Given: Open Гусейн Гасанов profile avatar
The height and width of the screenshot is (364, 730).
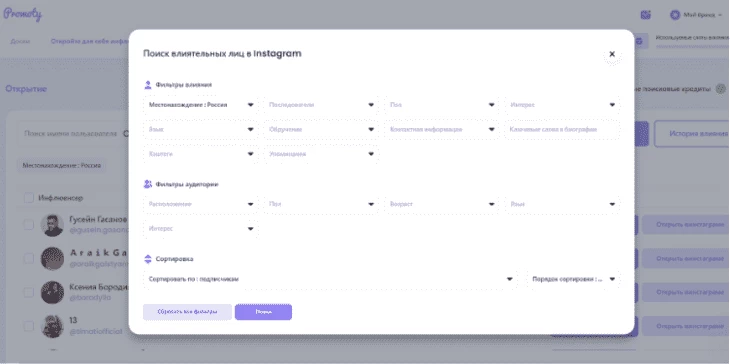Looking at the screenshot, I should [x=52, y=225].
